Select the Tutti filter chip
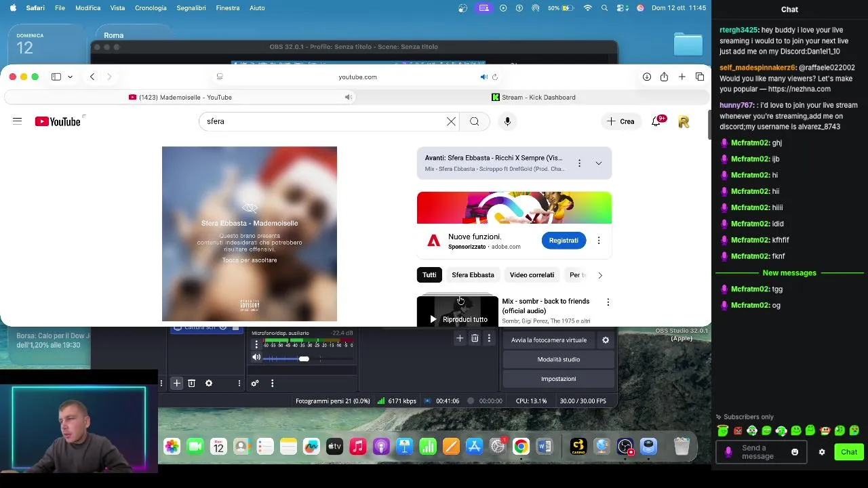Image resolution: width=868 pixels, height=488 pixels. pos(429,275)
